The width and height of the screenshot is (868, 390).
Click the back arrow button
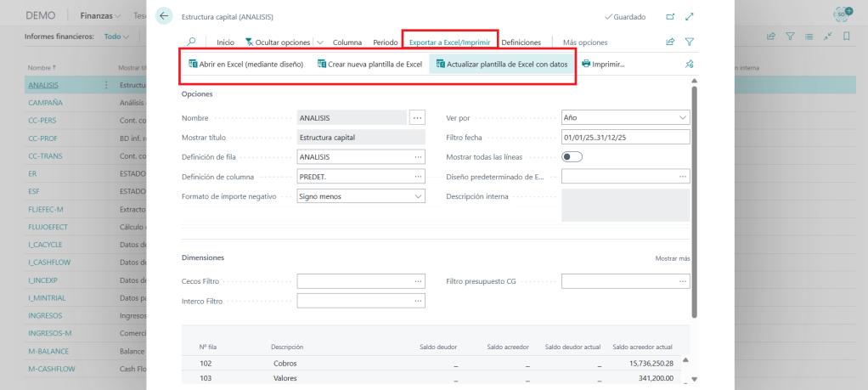pos(164,16)
